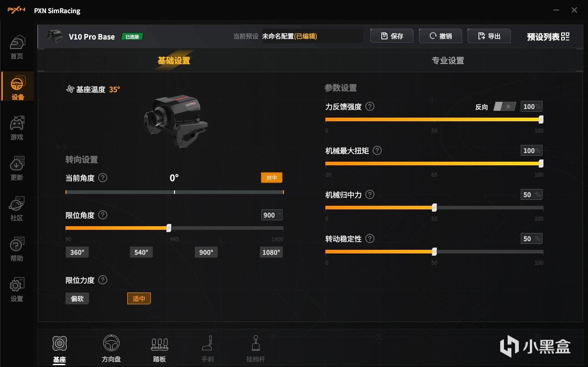This screenshot has width=588, height=367.
Task: Click the 限位角度 value input showing 900
Action: point(272,215)
